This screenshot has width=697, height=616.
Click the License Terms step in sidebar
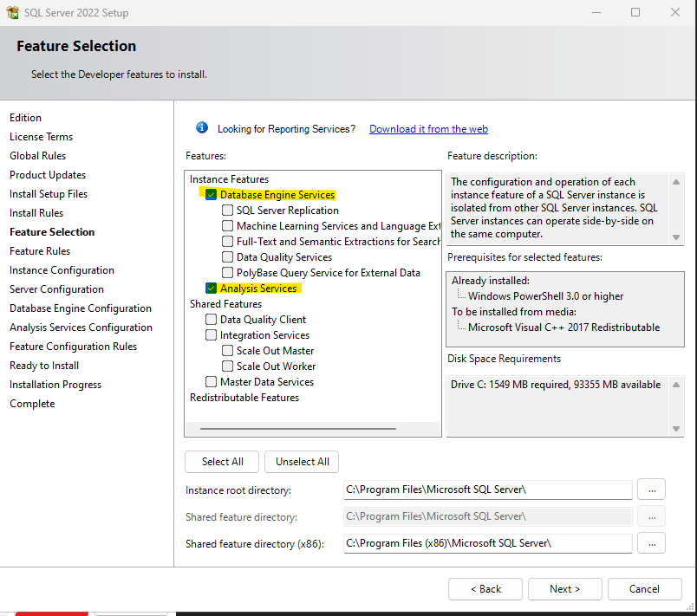pyautogui.click(x=41, y=137)
